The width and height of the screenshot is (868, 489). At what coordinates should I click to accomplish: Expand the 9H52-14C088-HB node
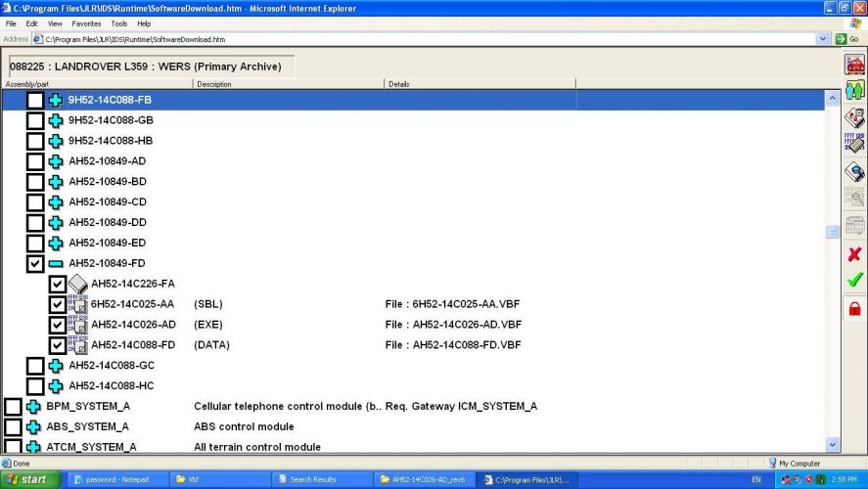click(56, 141)
